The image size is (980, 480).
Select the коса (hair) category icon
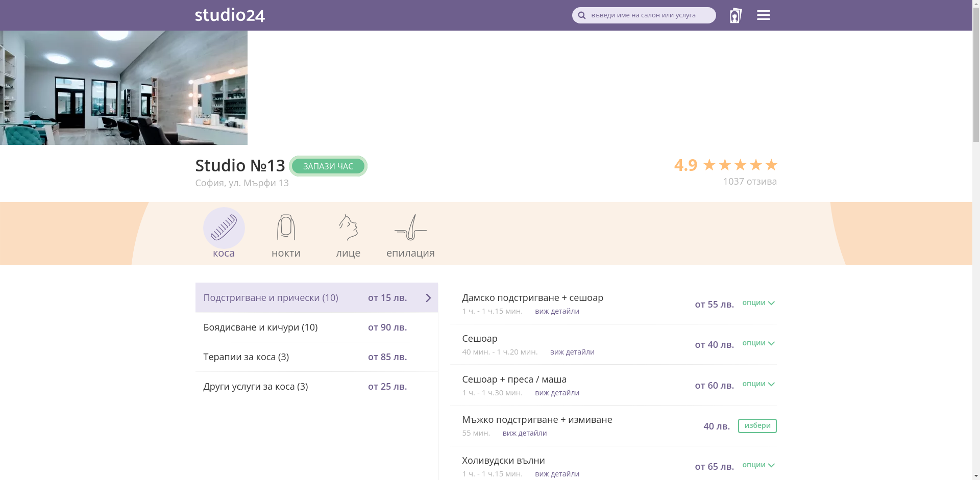pyautogui.click(x=224, y=228)
